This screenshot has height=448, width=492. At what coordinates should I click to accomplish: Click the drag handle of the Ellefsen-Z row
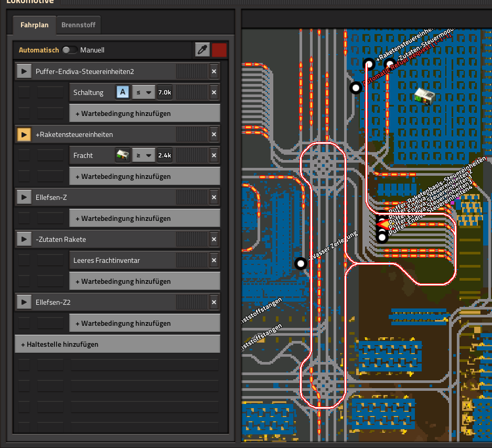(191, 197)
